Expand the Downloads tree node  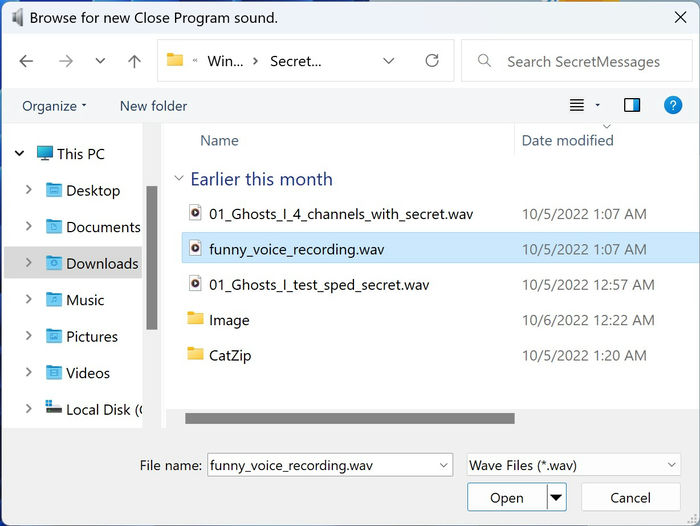29,263
